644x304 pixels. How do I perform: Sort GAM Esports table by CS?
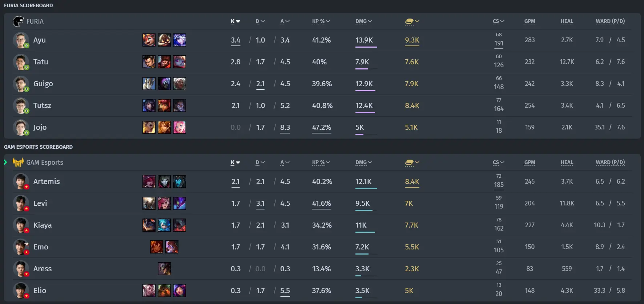point(499,163)
